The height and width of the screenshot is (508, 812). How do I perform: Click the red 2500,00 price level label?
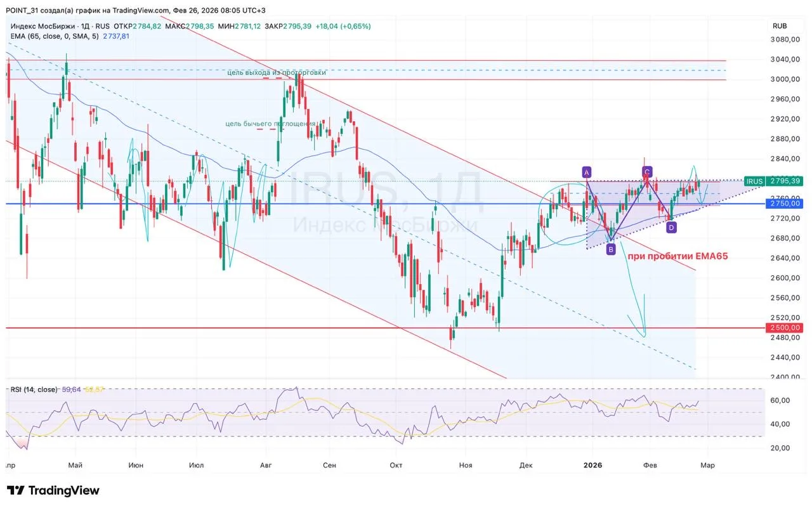785,328
